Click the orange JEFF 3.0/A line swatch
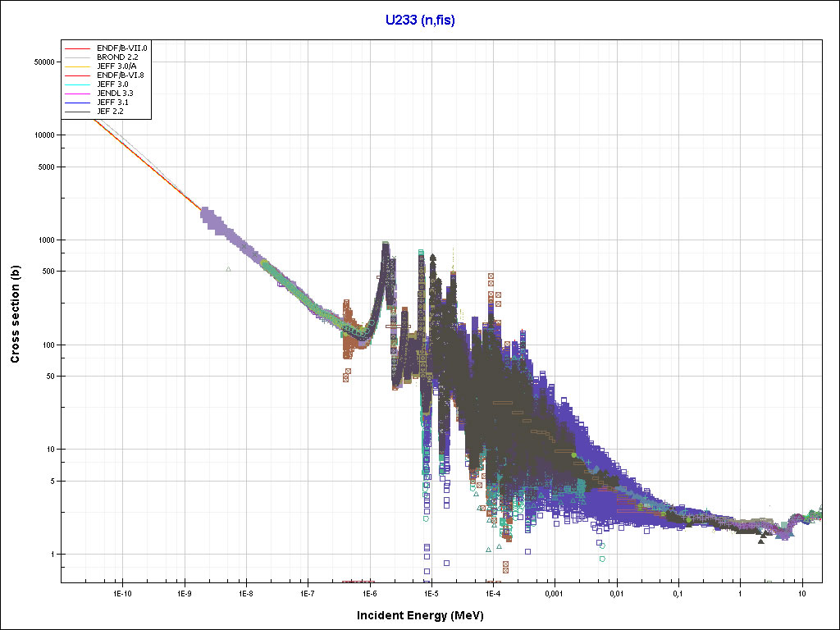Viewport: 840px width, 630px height. 79,66
